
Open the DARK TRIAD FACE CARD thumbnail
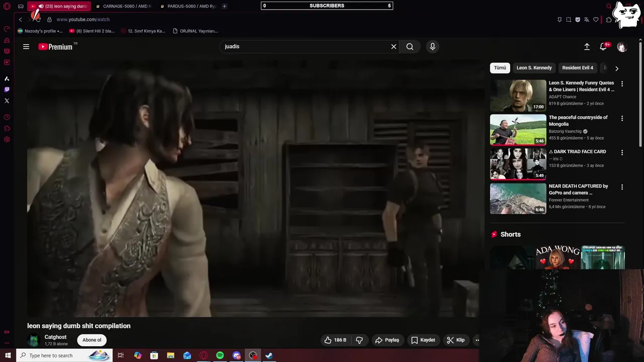point(518,164)
